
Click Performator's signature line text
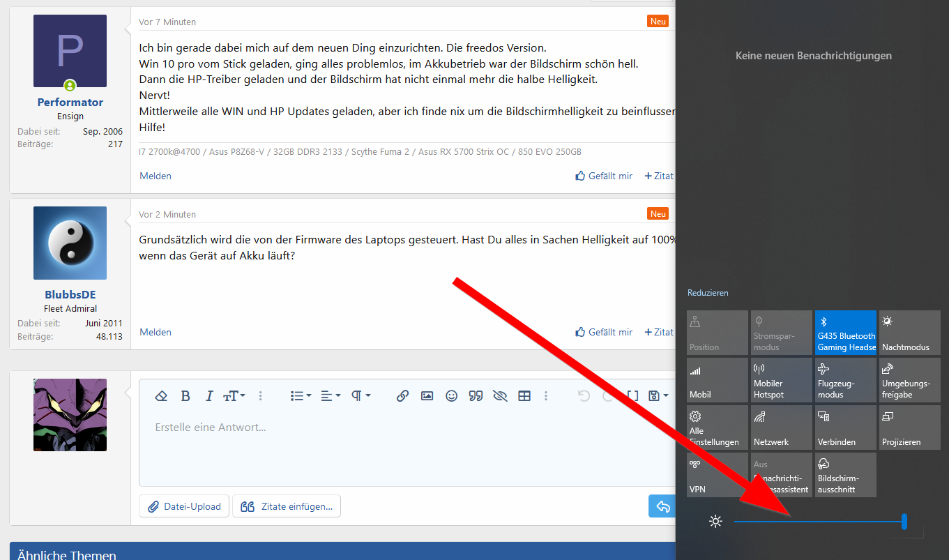click(x=360, y=152)
